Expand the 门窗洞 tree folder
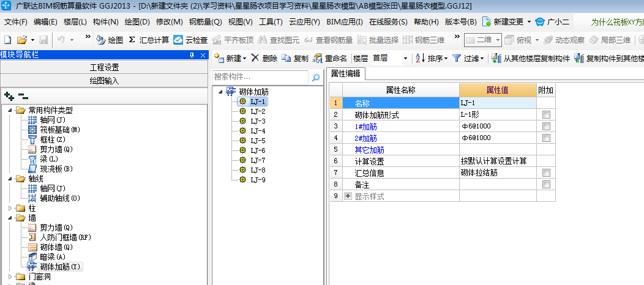The image size is (644, 285). tap(10, 277)
